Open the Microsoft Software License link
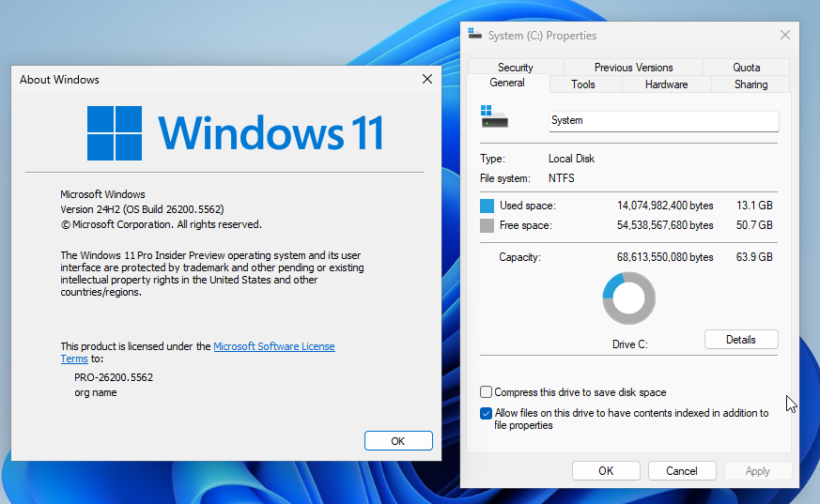Viewport: 820px width, 504px height. [x=274, y=346]
